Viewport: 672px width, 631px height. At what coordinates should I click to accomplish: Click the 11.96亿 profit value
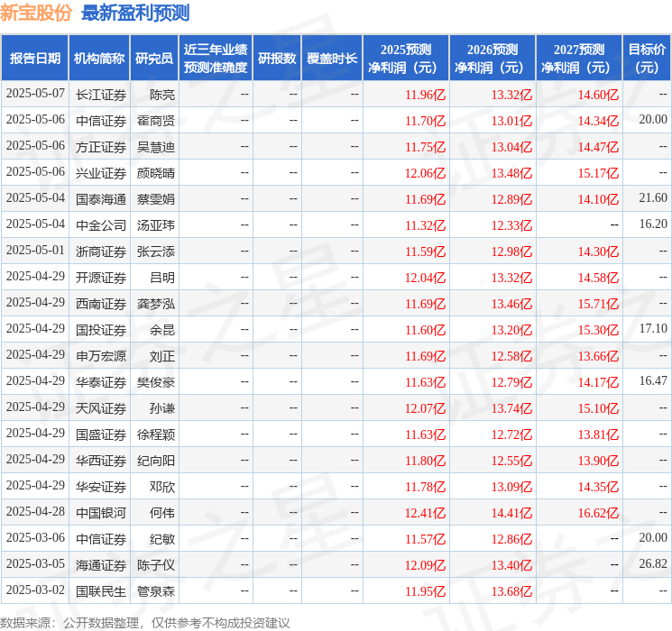coord(425,95)
